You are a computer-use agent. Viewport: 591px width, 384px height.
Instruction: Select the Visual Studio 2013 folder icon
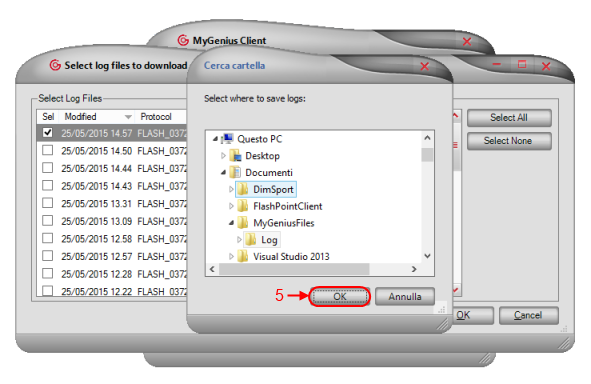242,256
